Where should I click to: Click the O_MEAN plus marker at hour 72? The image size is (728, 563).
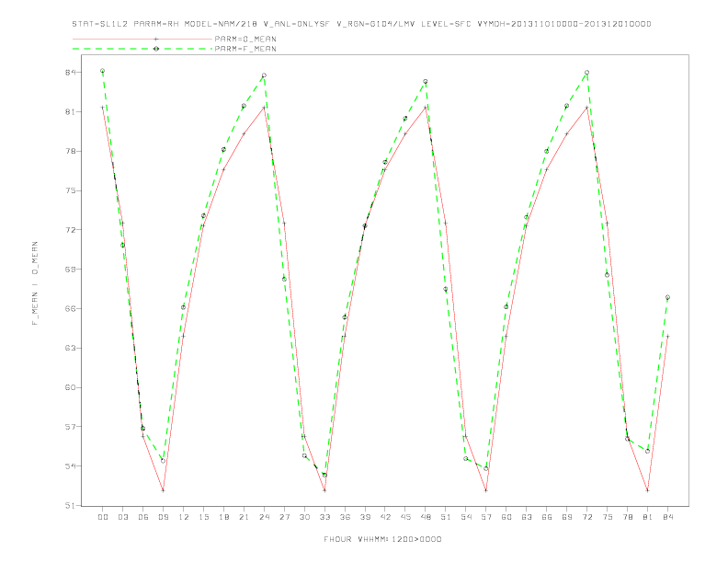coord(586,108)
